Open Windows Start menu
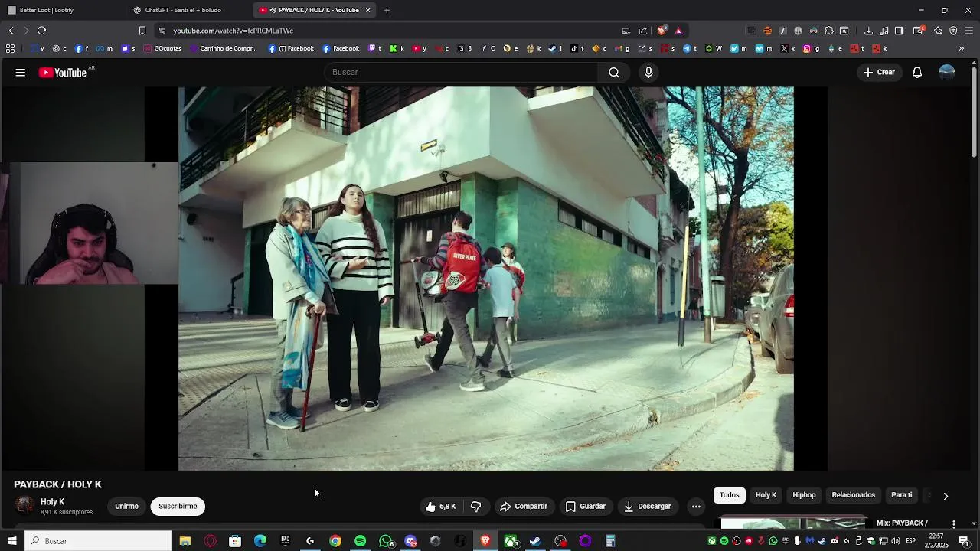This screenshot has width=980, height=551. pyautogui.click(x=12, y=541)
